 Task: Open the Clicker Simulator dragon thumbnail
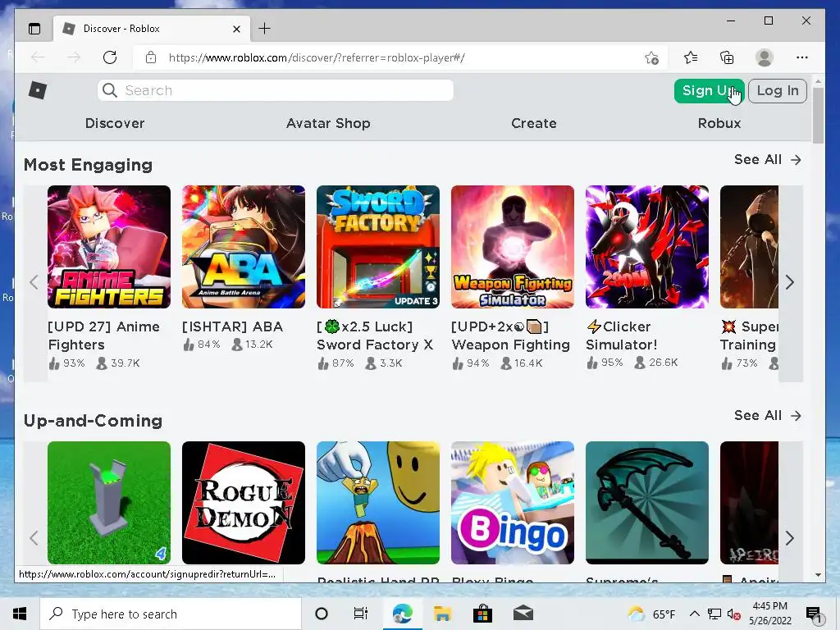[646, 247]
